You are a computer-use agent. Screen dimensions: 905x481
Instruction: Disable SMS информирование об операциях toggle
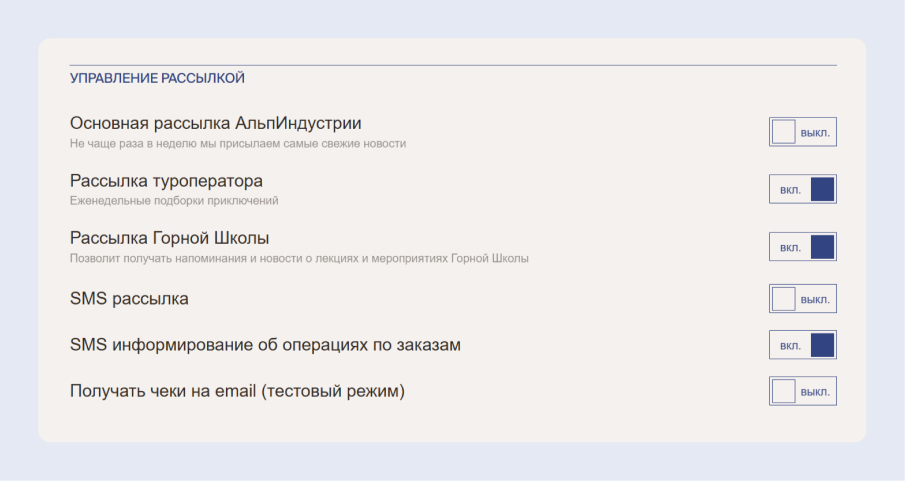[x=802, y=345]
